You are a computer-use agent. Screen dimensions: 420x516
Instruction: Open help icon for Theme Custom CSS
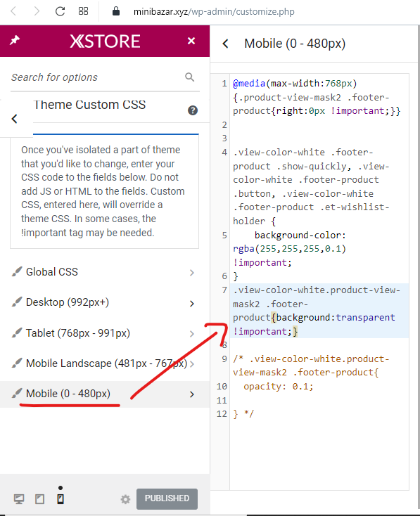[x=193, y=110]
